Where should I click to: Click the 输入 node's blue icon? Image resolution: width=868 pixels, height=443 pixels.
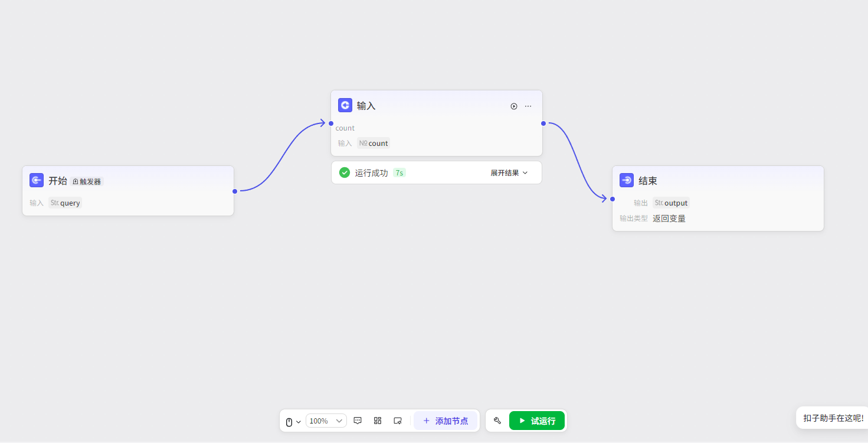tap(345, 105)
